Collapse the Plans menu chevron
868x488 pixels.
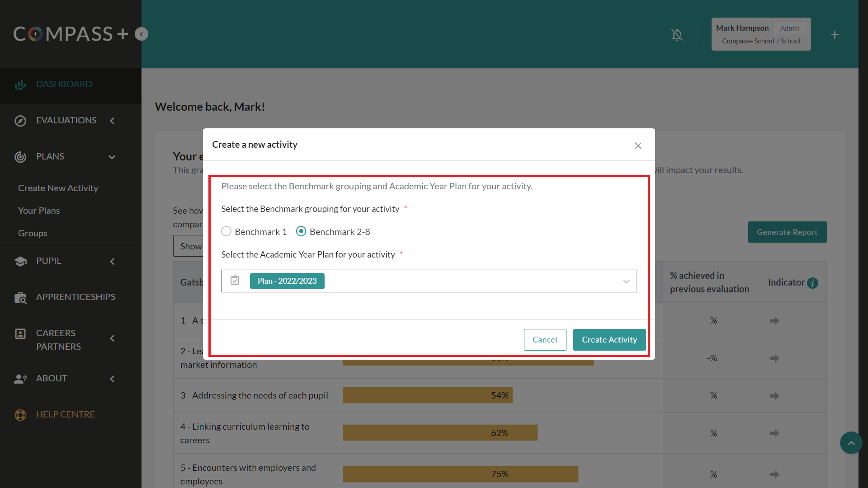coord(112,157)
